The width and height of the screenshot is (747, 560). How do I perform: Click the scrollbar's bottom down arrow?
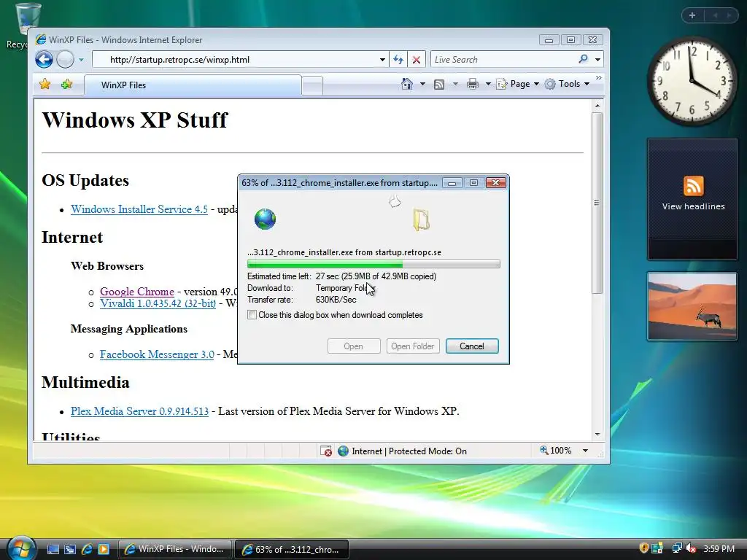[x=597, y=435]
